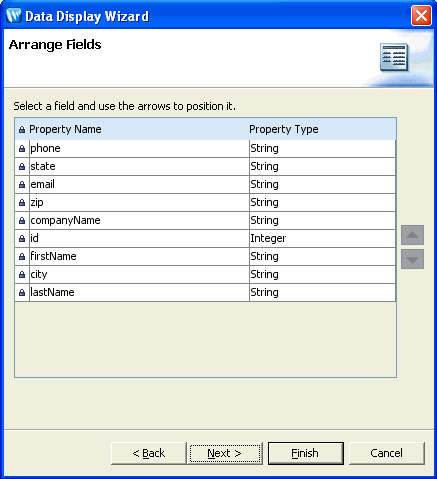Cancel the Data Display Wizard
The width and height of the screenshot is (437, 479).
pyautogui.click(x=387, y=453)
